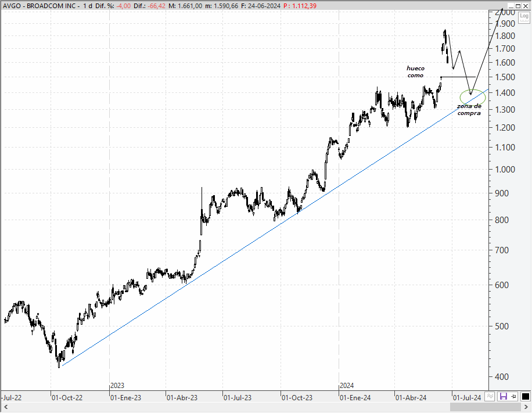Click the 1.000 price axis label
Viewport: 532px width, 413px height.
[505, 170]
